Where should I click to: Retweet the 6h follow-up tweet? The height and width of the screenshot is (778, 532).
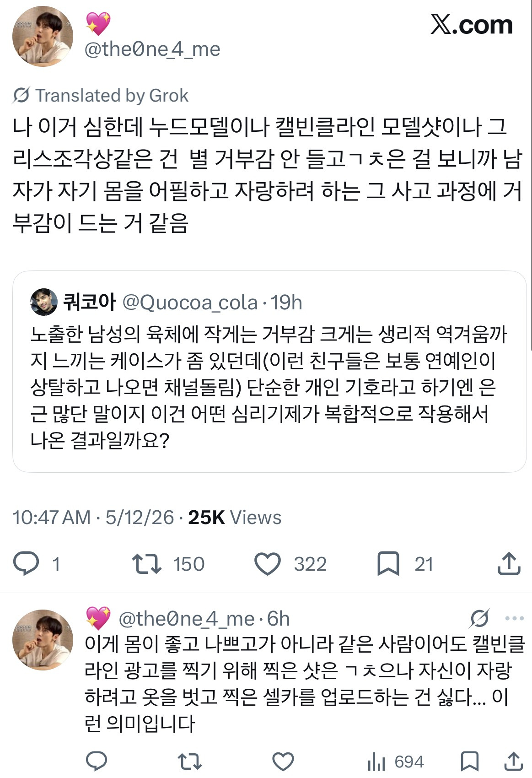pyautogui.click(x=189, y=762)
